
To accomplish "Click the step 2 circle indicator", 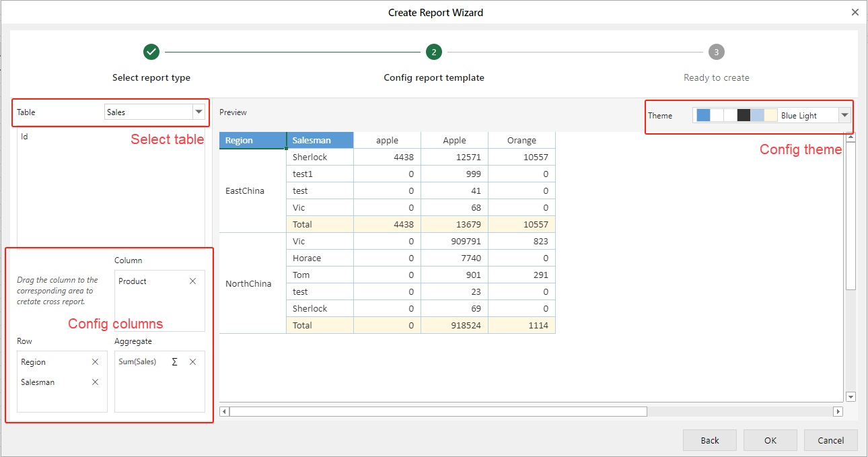I will pos(434,52).
